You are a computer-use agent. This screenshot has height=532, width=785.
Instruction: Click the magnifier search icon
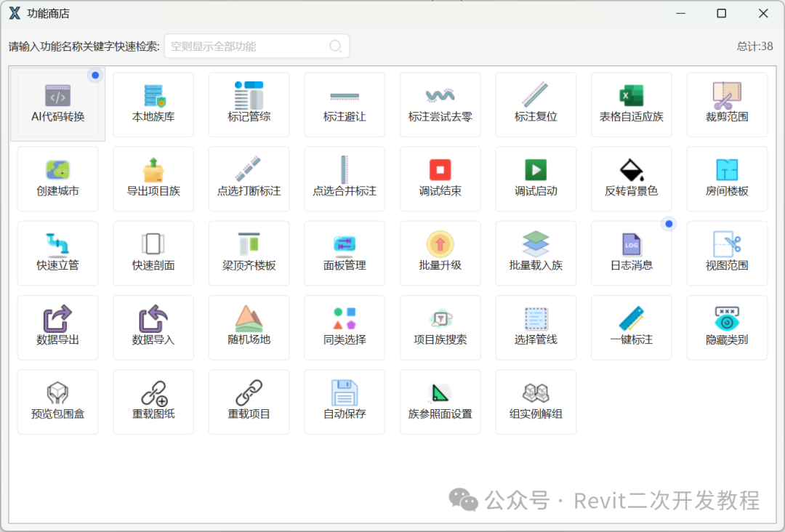[335, 47]
